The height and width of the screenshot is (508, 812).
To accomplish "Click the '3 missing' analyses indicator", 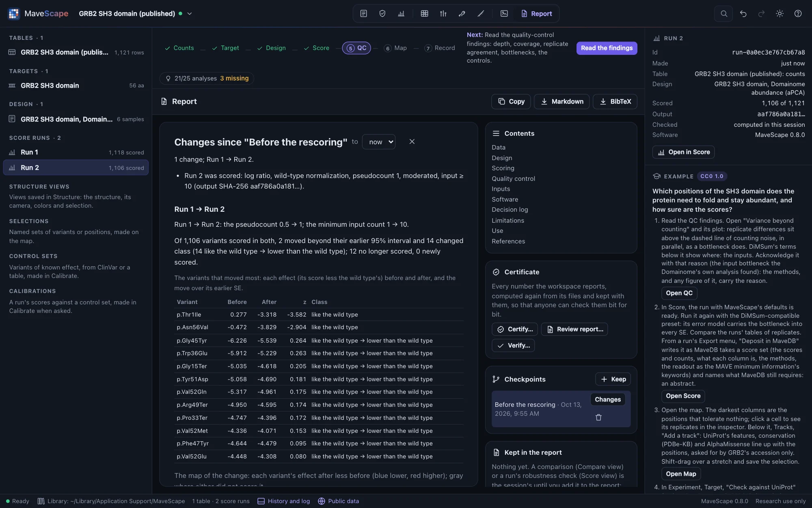I will pos(234,78).
